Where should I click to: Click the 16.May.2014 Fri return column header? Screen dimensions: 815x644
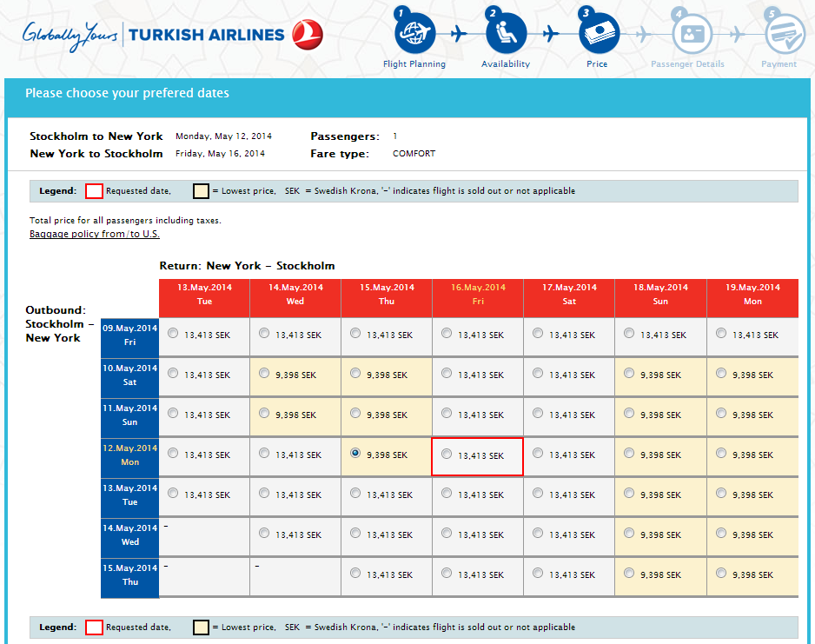pyautogui.click(x=477, y=294)
